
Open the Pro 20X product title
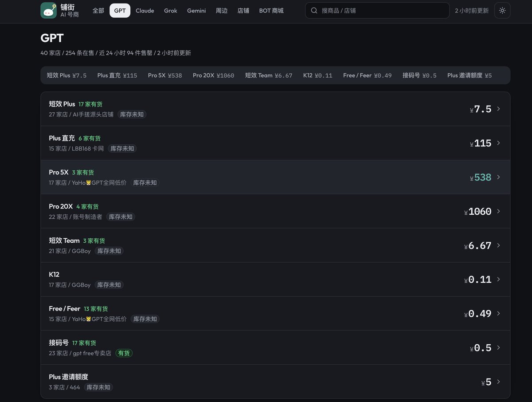click(61, 206)
